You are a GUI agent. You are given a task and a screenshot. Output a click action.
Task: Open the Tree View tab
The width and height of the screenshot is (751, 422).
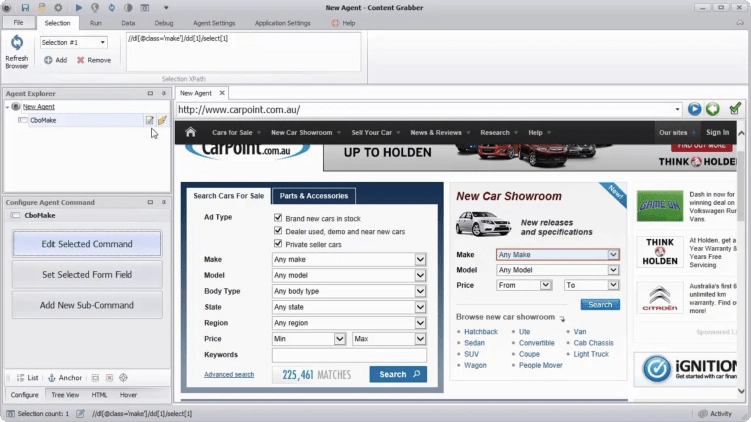[65, 395]
